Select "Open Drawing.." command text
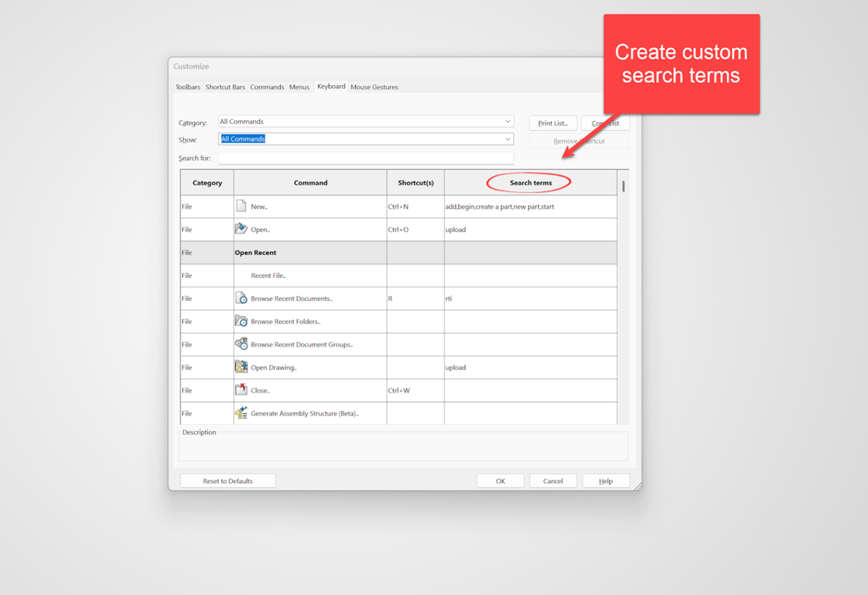Image resolution: width=868 pixels, height=595 pixels. 274,367
